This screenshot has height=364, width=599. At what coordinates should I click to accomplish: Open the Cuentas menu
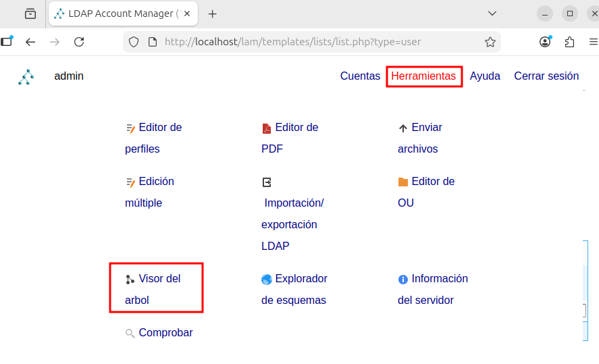pos(360,76)
